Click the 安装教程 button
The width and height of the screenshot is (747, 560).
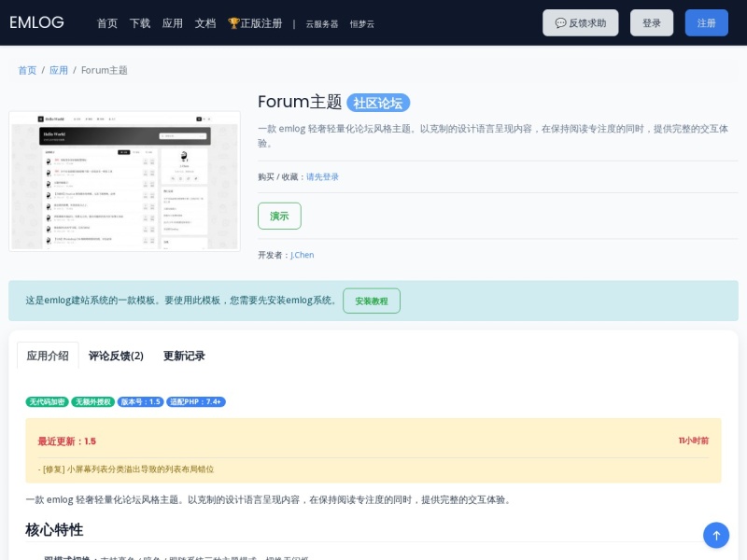[x=372, y=301]
